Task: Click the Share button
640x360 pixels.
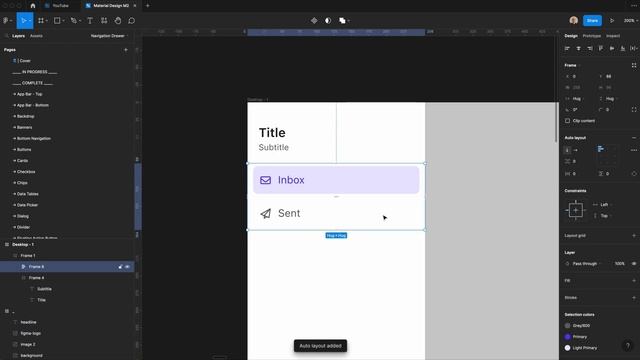Action: (592, 20)
